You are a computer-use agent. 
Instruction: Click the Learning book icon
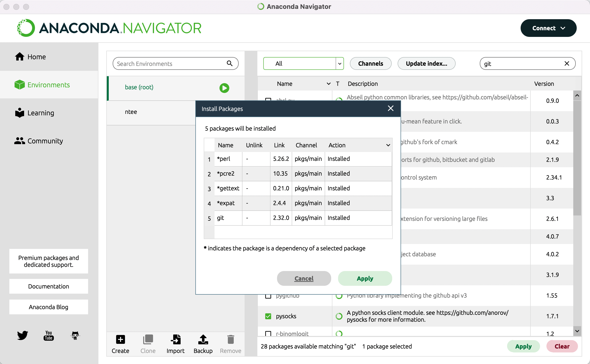(x=20, y=113)
